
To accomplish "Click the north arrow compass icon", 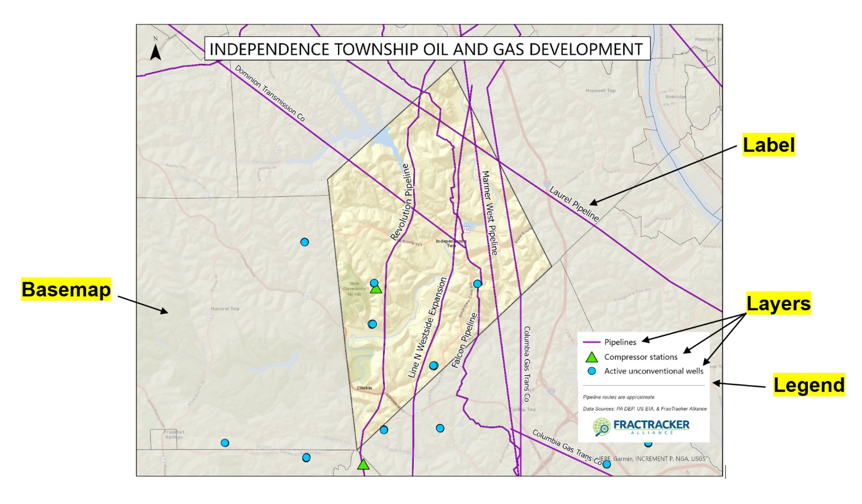I will point(156,49).
